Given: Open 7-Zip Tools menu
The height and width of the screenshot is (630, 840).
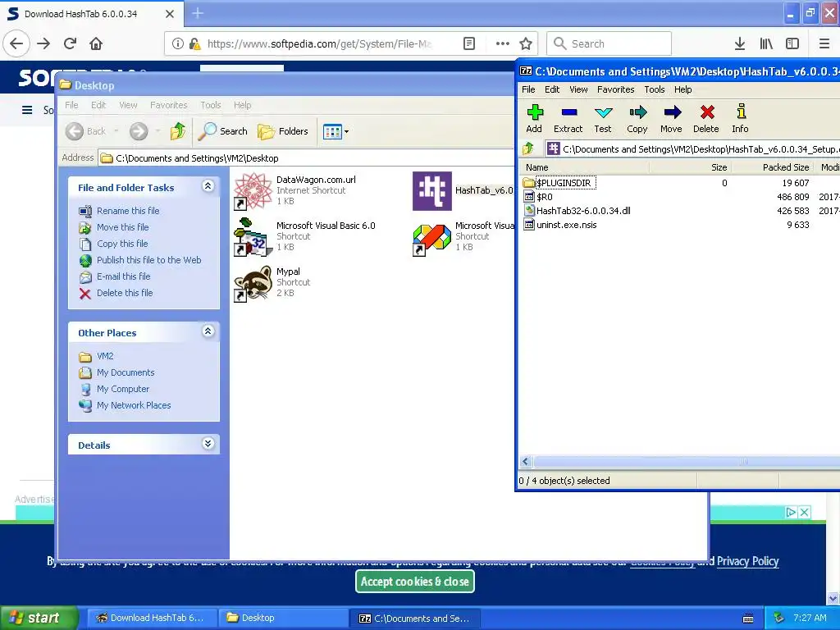Looking at the screenshot, I should click(x=654, y=89).
